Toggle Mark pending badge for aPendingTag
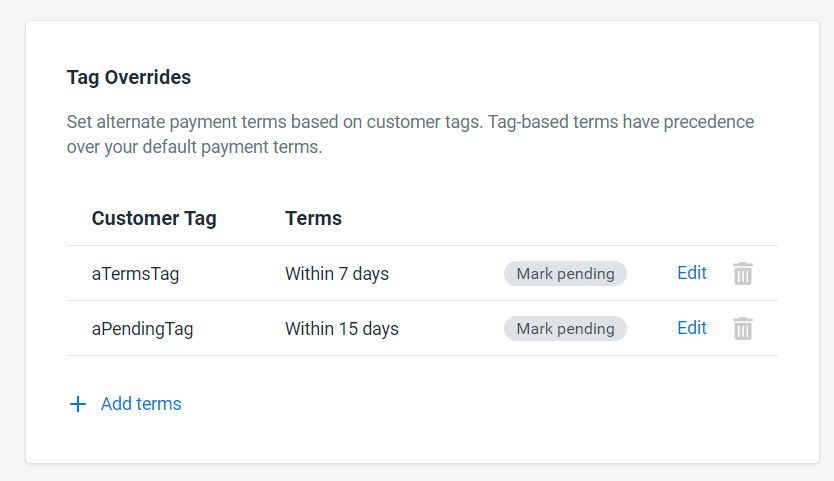This screenshot has width=834, height=481. coord(565,329)
